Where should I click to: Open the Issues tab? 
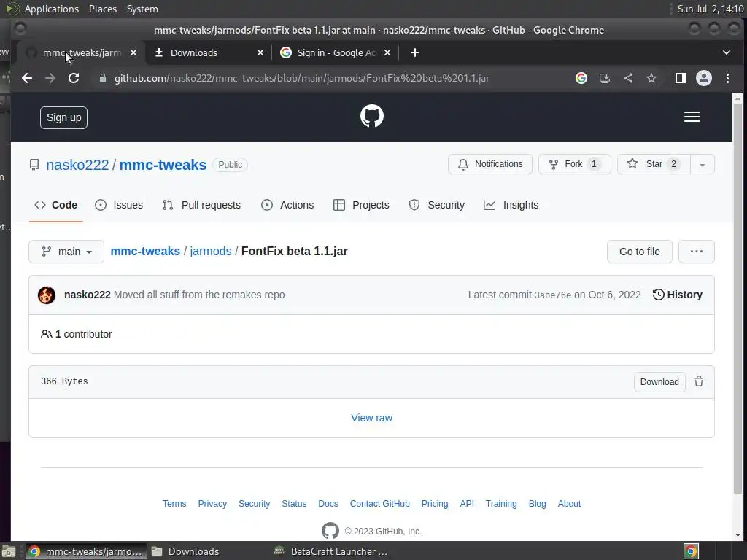119,205
